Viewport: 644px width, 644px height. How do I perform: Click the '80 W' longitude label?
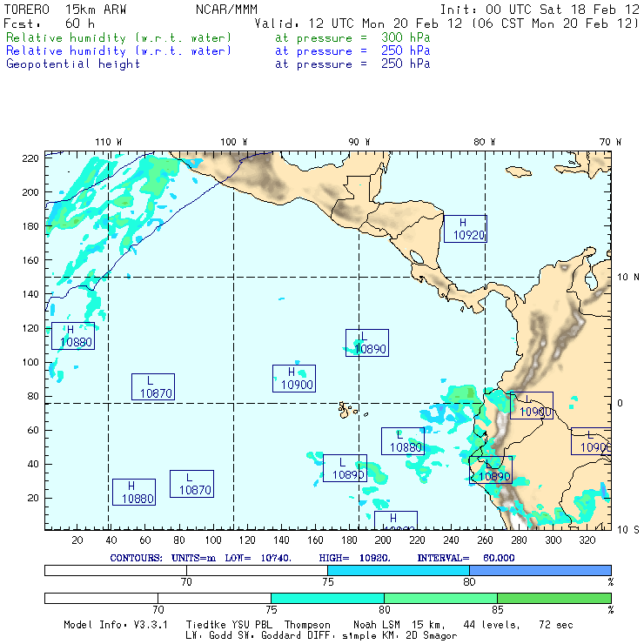click(484, 142)
